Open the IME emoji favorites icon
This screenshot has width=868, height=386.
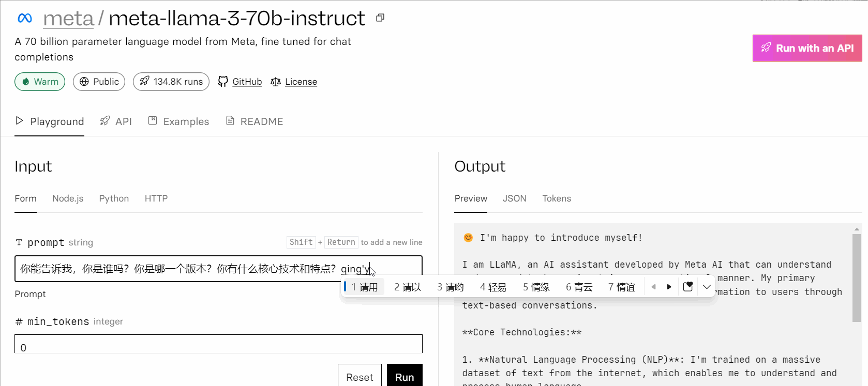688,286
